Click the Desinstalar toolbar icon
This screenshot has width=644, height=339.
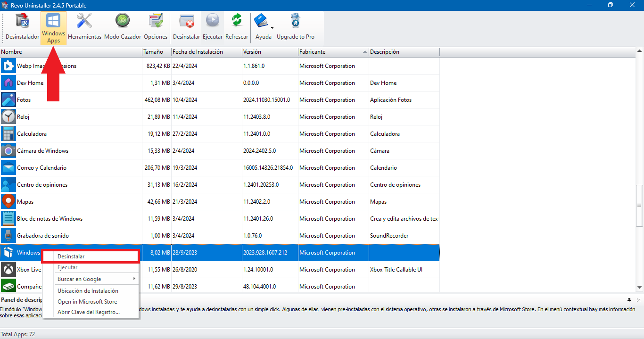pos(187,27)
